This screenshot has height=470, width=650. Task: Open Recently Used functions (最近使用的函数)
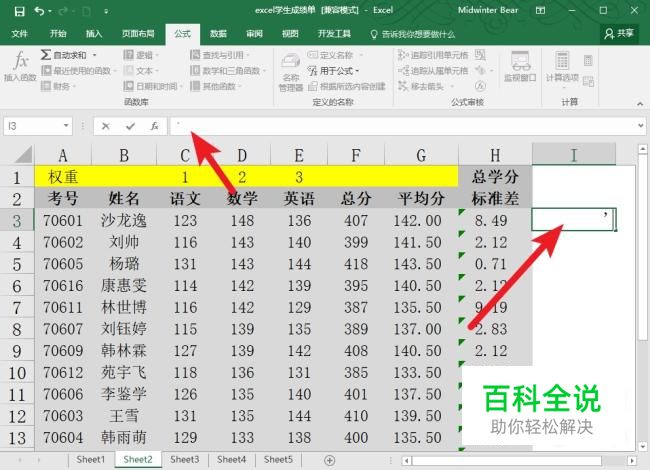[x=79, y=71]
